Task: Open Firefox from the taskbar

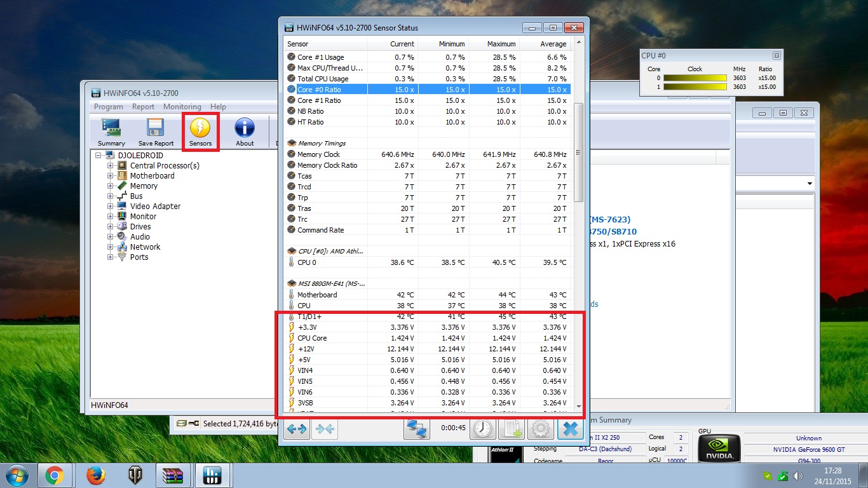Action: pos(95,475)
